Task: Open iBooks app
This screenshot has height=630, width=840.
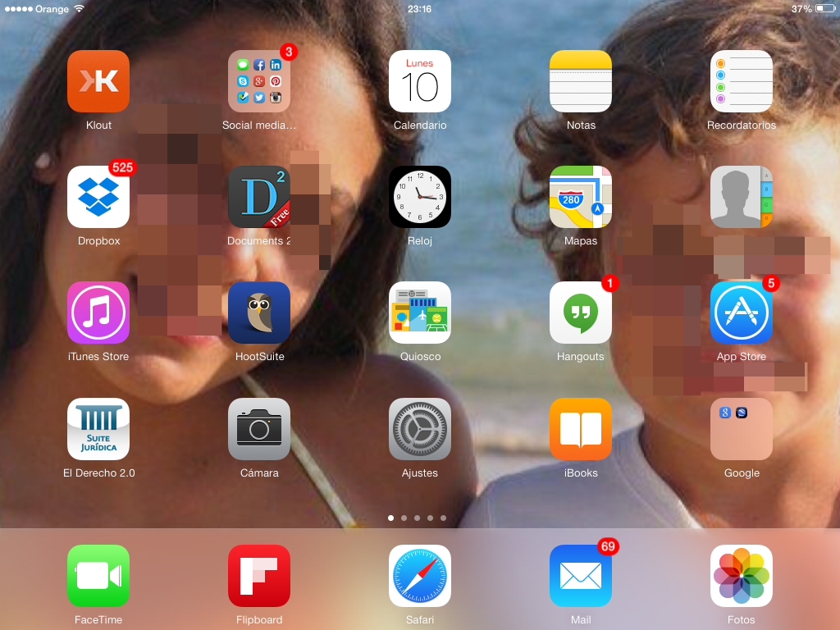Action: [x=581, y=429]
